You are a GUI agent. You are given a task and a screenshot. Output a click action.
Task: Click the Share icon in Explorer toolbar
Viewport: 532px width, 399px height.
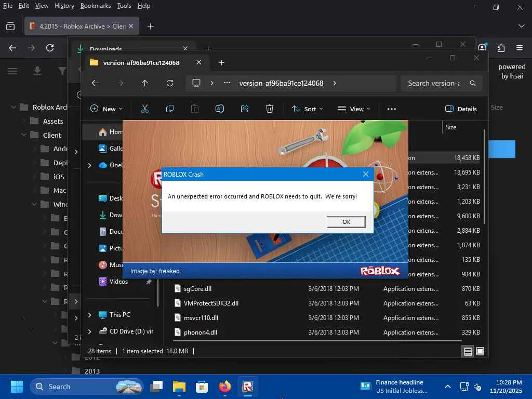(x=245, y=109)
